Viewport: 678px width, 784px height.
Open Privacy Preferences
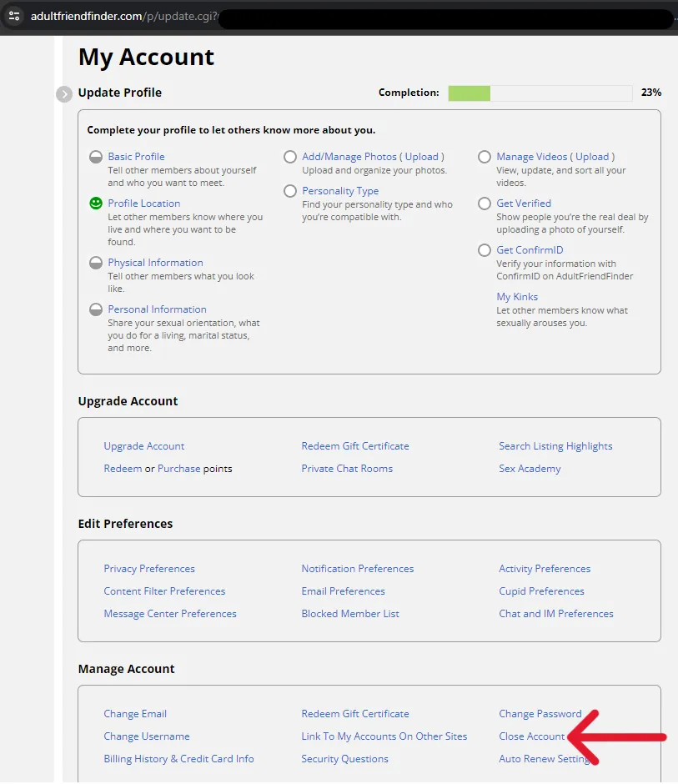click(x=149, y=569)
